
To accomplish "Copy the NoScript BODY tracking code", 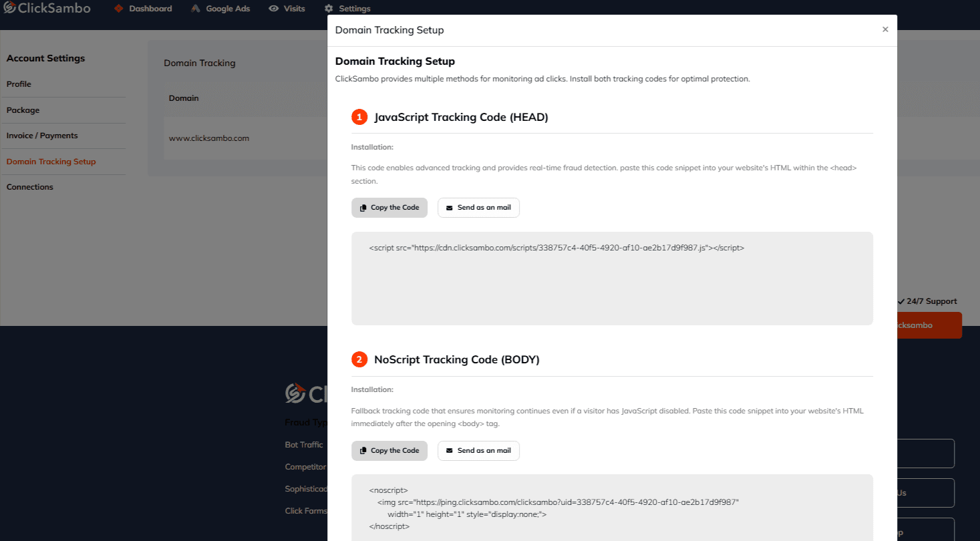I will (389, 451).
